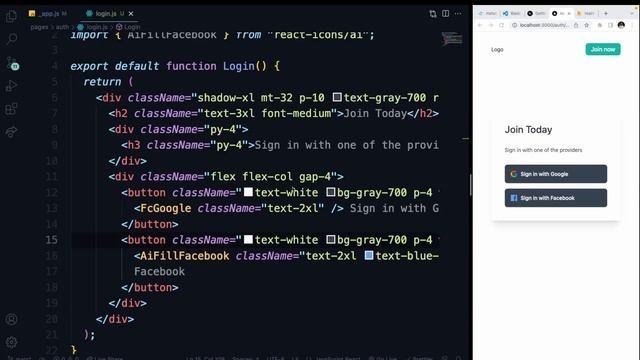640x360 pixels.
Task: Click the Google icon in sign-in button
Action: click(514, 174)
